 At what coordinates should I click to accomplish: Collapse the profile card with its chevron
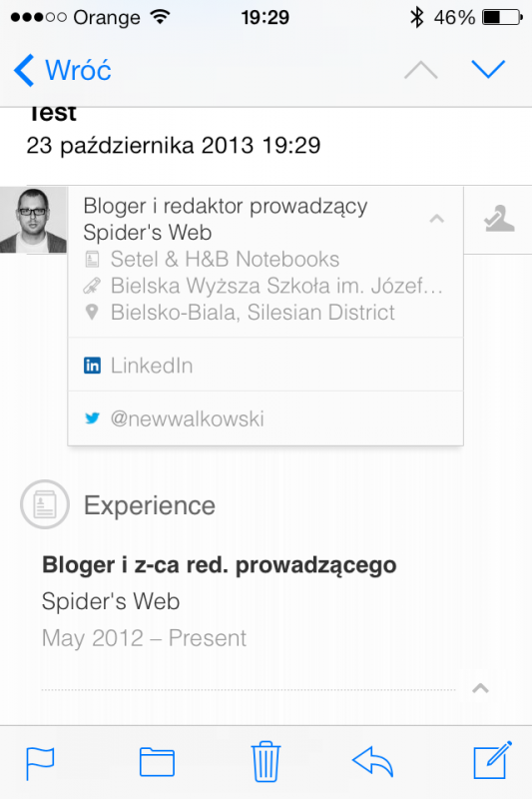[x=437, y=219]
